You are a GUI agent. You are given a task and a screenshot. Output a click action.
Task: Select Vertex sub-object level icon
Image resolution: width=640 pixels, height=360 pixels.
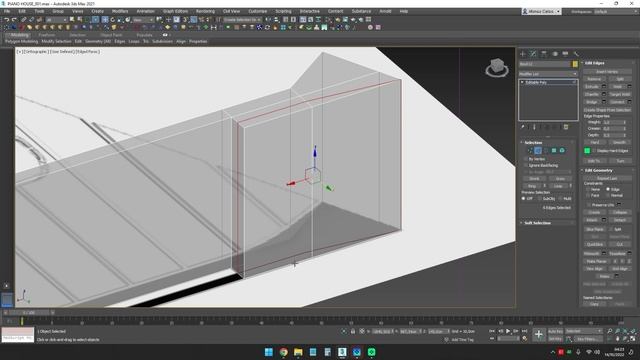[x=530, y=151]
